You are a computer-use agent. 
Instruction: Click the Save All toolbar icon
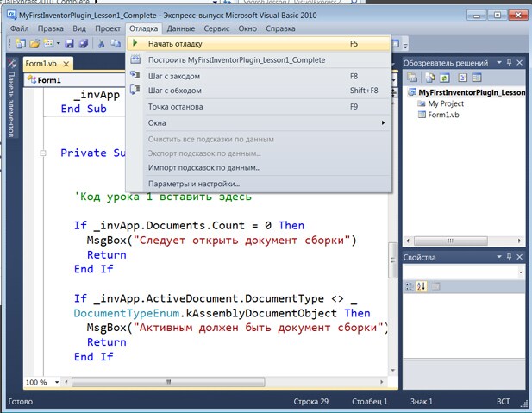(x=84, y=43)
